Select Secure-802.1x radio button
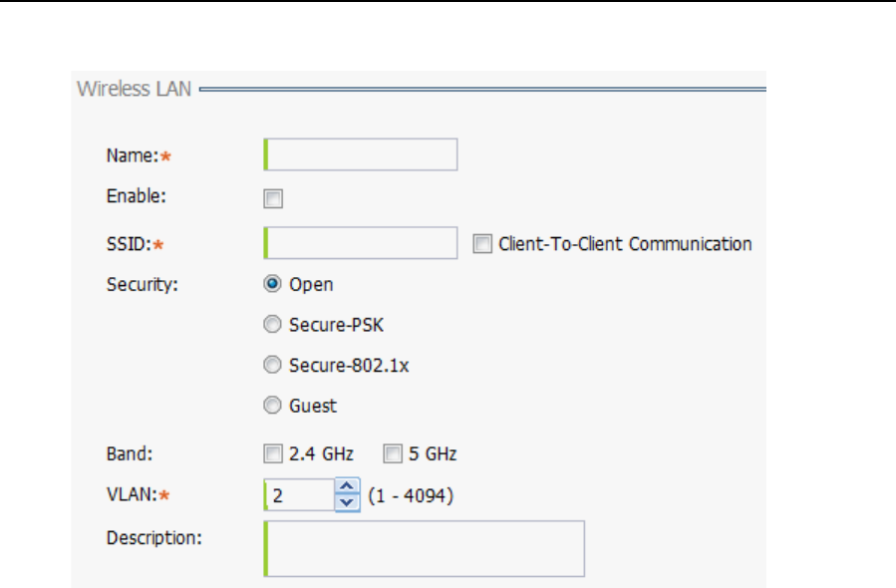 click(x=272, y=366)
